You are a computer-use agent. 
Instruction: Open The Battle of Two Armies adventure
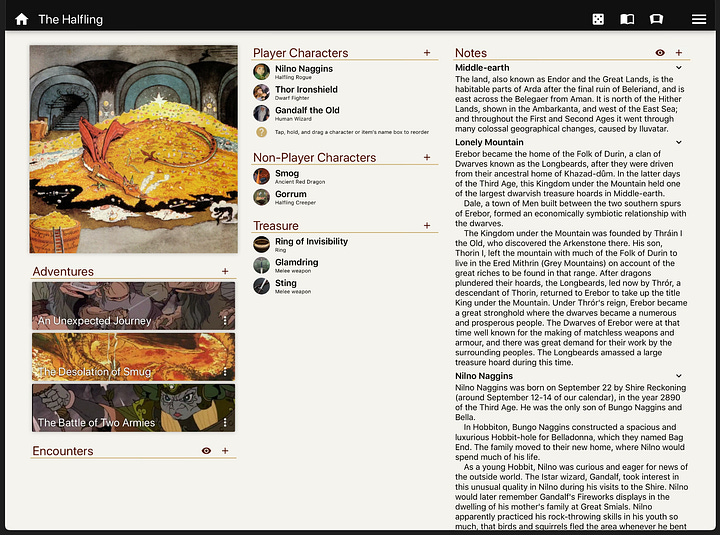point(134,408)
